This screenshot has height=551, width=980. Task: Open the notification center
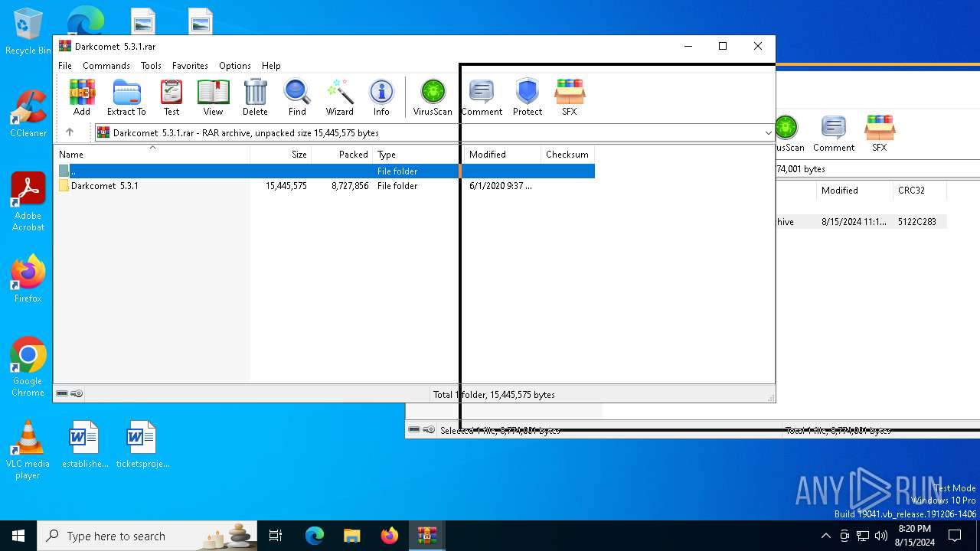pyautogui.click(x=955, y=536)
